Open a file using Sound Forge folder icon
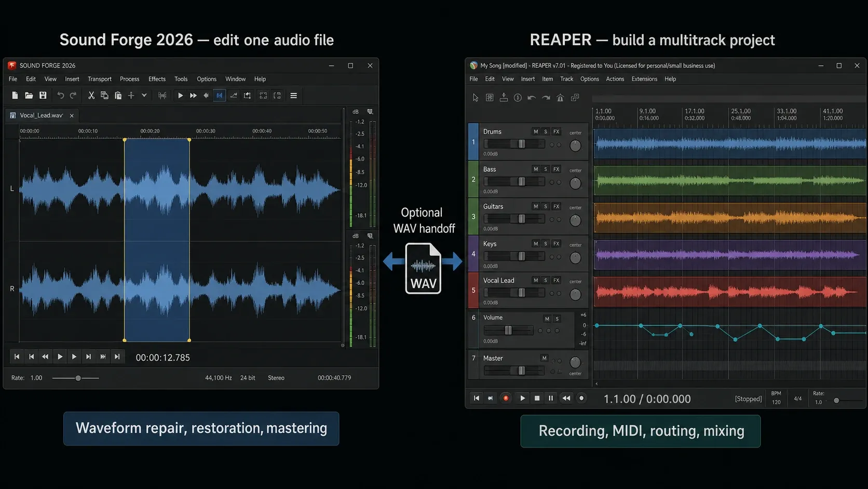 [x=29, y=96]
